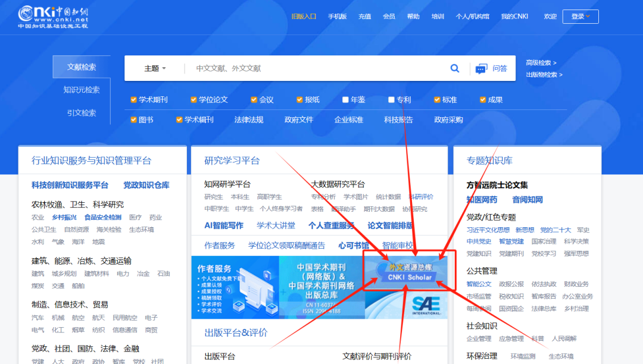The image size is (643, 364).
Task: Open the 法律法规 database link
Action: (x=249, y=120)
